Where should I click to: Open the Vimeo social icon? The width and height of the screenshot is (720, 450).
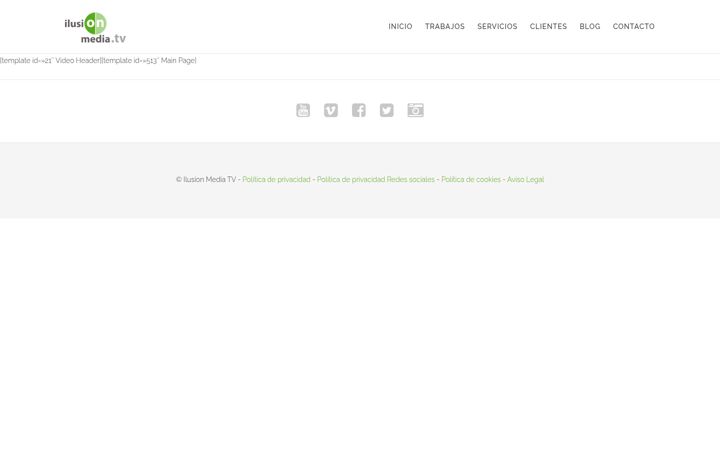click(331, 110)
